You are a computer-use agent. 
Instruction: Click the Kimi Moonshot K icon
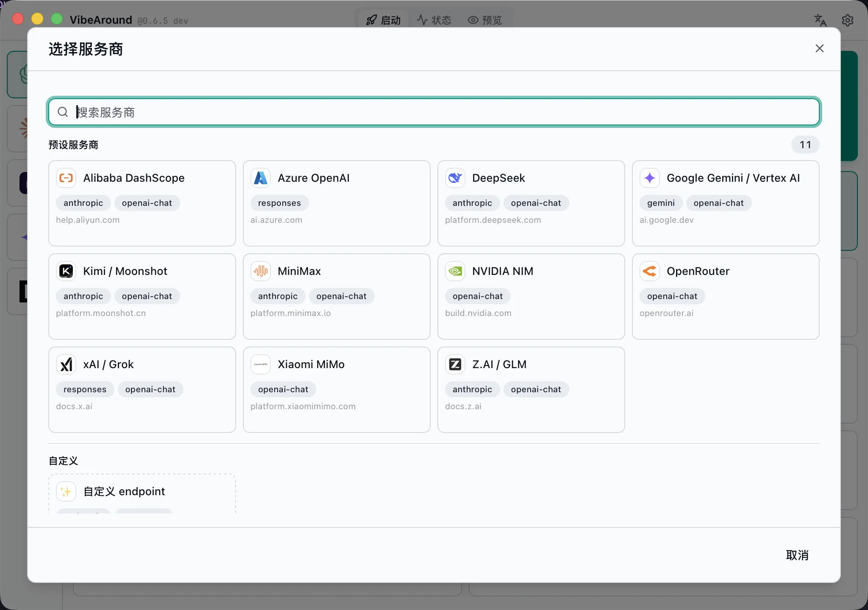[66, 271]
